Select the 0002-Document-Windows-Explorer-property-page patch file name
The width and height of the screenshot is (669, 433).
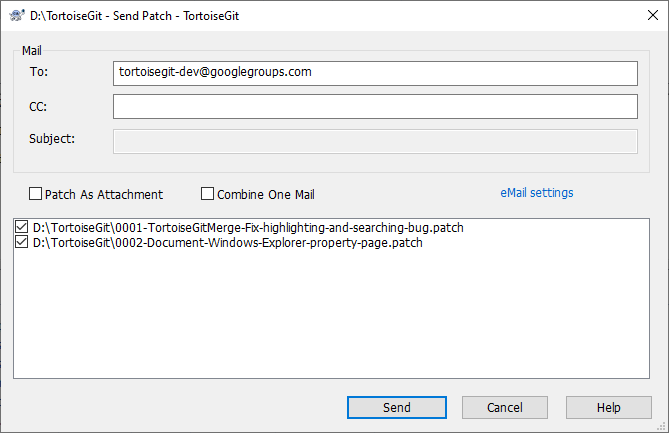[227, 243]
